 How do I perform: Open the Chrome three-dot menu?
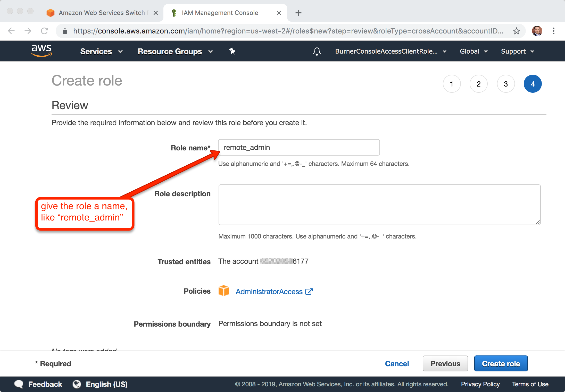[553, 31]
